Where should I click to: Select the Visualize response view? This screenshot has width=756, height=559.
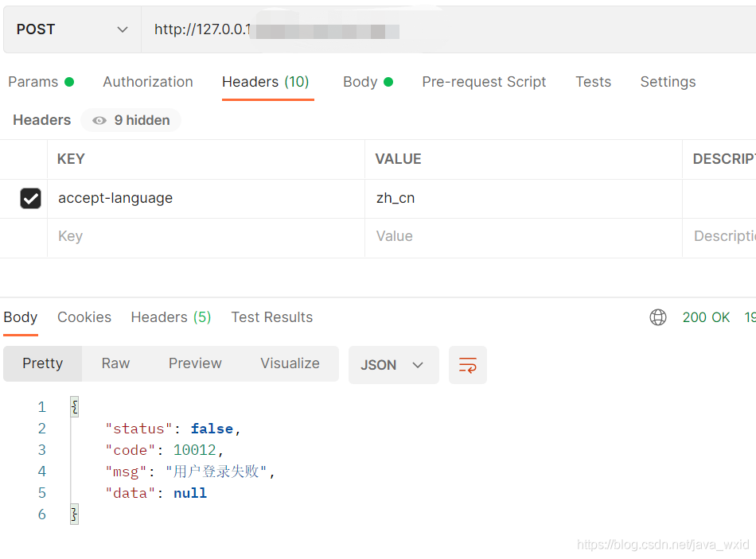290,363
